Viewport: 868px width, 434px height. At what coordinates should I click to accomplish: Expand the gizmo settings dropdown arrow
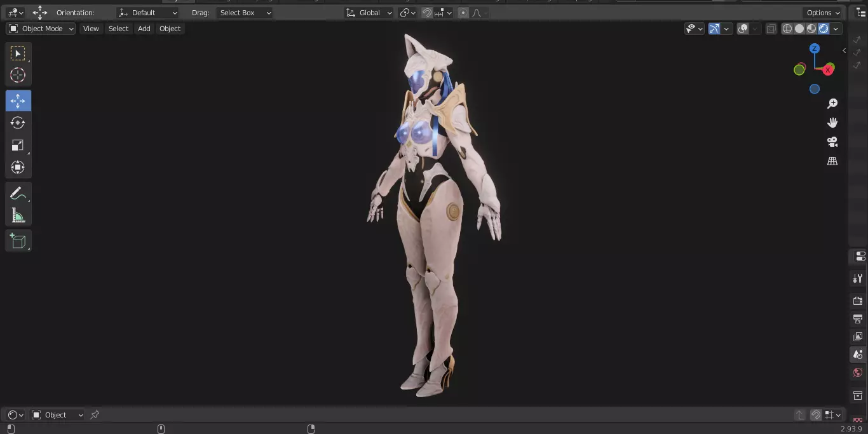coord(726,29)
